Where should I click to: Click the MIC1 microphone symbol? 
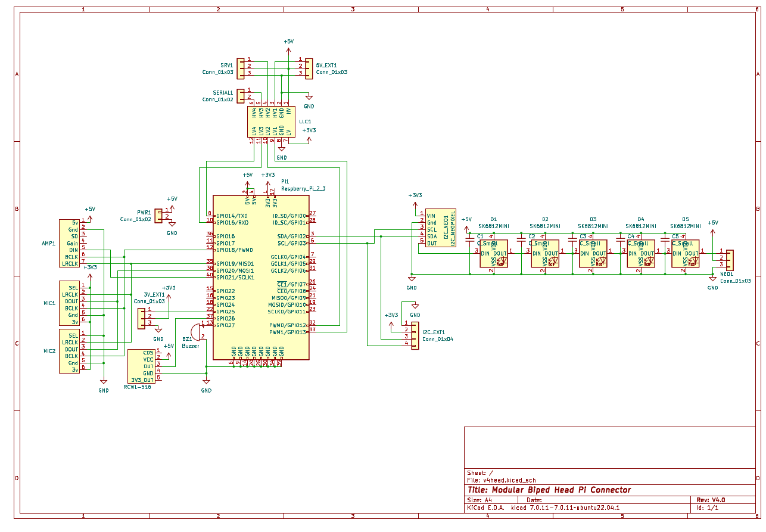70,303
